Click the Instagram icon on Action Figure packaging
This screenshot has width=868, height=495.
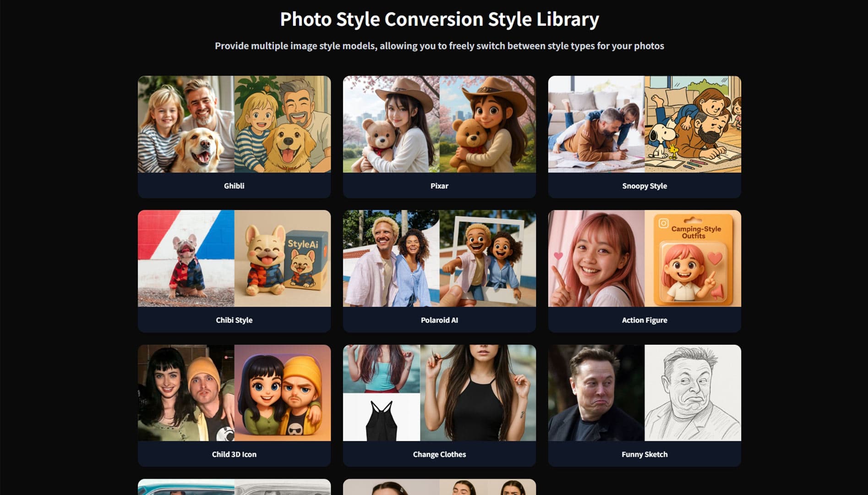coord(663,223)
